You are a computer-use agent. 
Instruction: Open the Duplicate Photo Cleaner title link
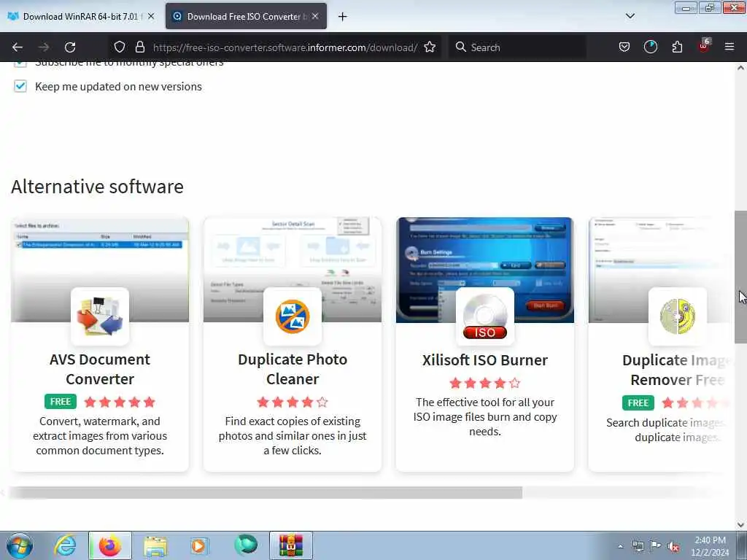coord(293,369)
